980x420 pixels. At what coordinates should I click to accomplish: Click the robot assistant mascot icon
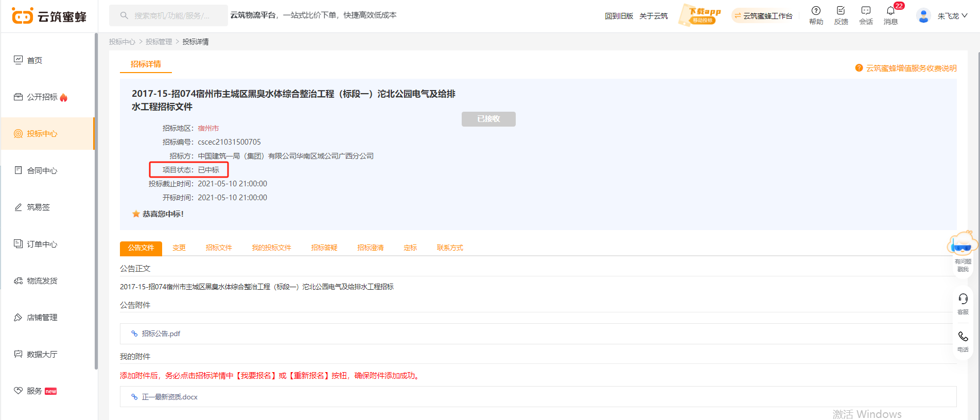pyautogui.click(x=961, y=244)
